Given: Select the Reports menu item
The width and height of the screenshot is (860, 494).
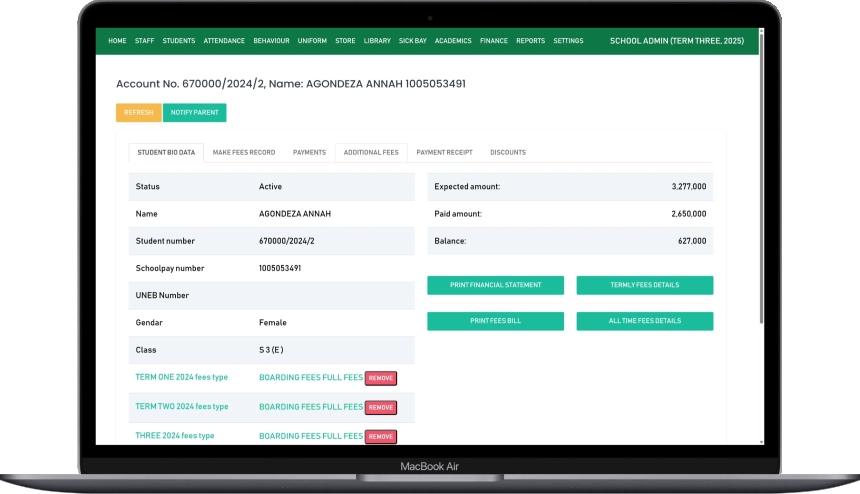Looking at the screenshot, I should coord(530,41).
